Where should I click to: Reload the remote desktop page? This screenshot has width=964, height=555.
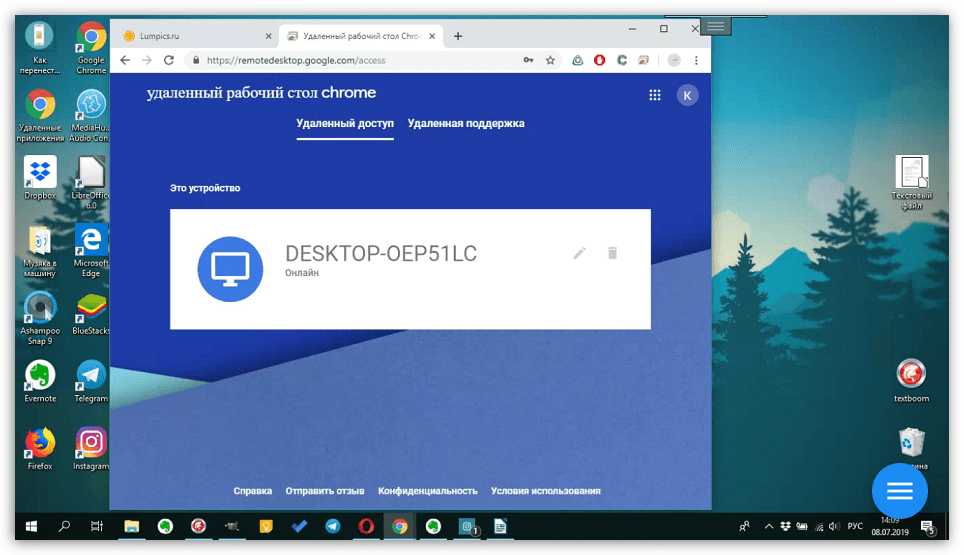click(x=169, y=60)
